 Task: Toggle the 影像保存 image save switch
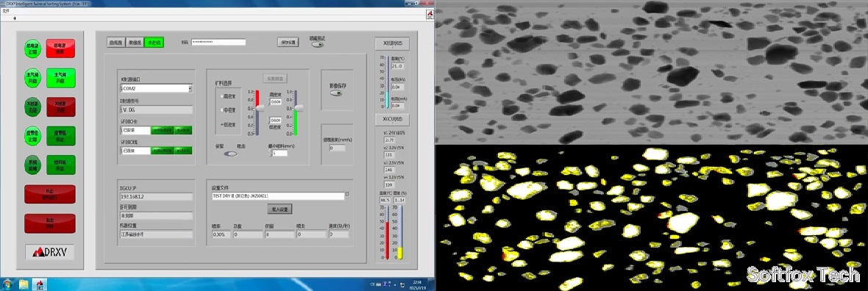coord(336,93)
